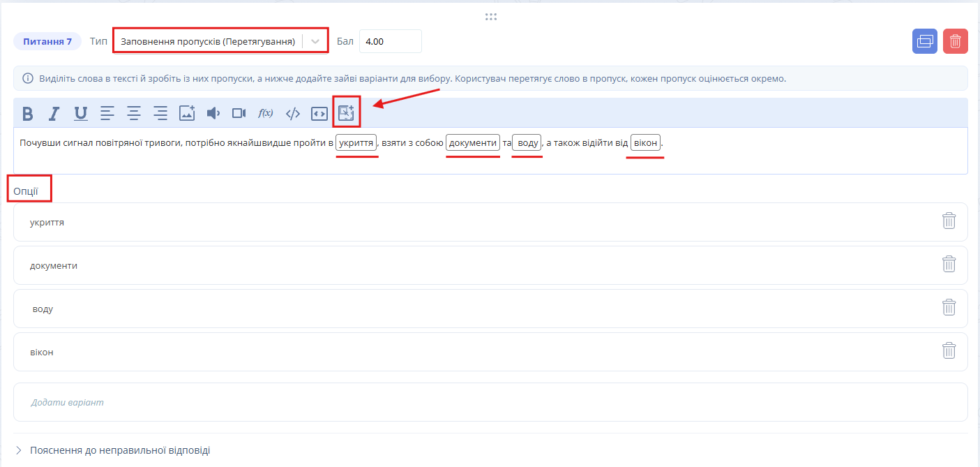Open the f(x) formula editor

(266, 113)
